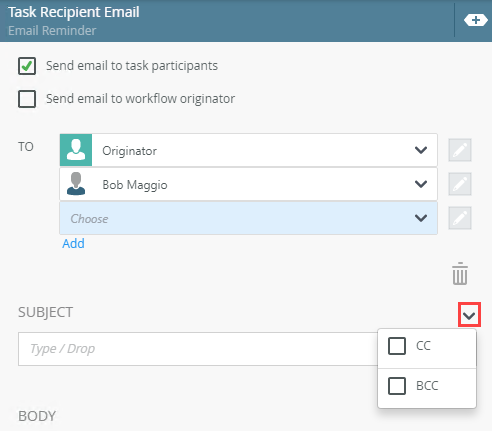Click the Subject Type / Drop field
Screen dimensions: 492x431
(x=198, y=349)
